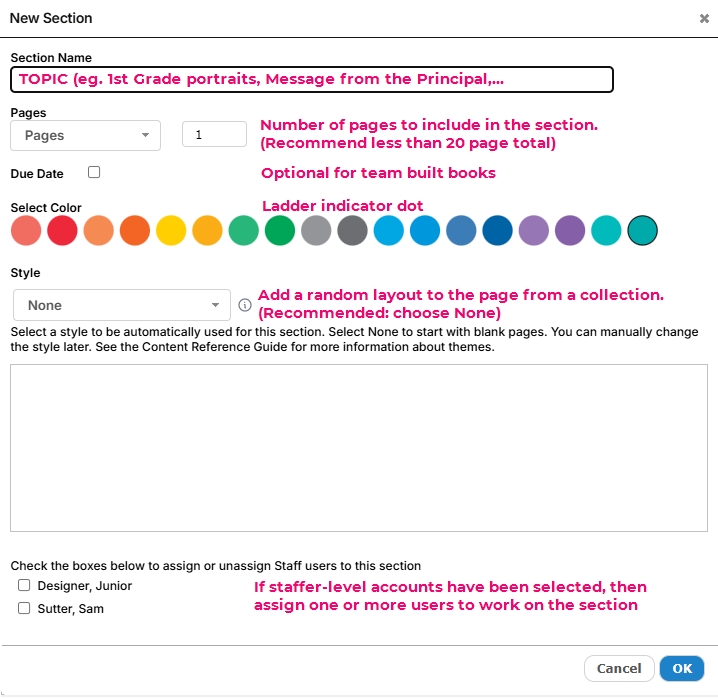Click the OK button
718x698 pixels.
coord(682,669)
